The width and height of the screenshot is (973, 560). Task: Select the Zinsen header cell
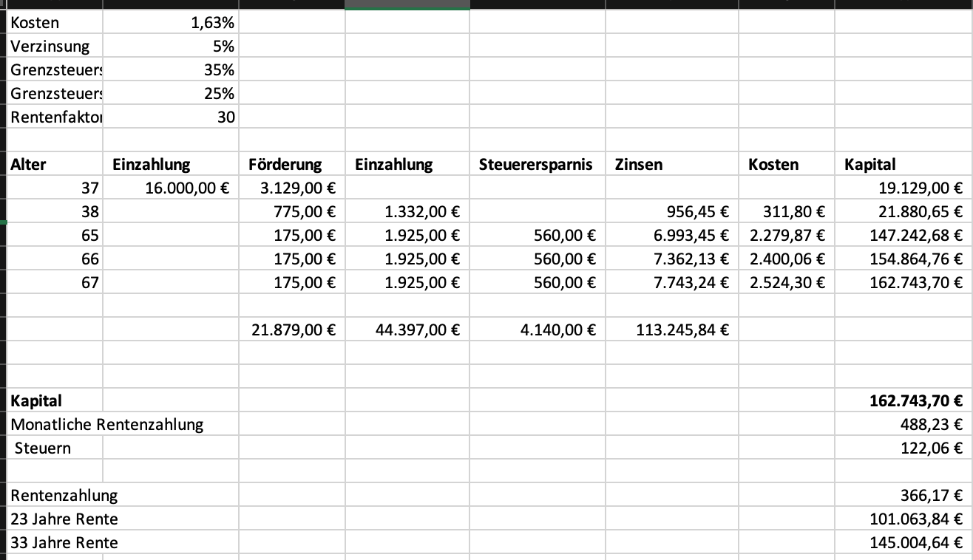coord(672,165)
